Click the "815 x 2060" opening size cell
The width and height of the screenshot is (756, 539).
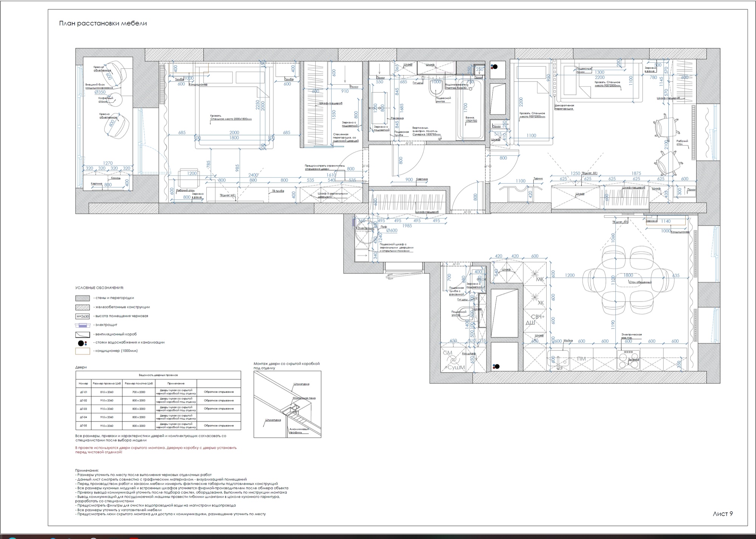coord(107,392)
